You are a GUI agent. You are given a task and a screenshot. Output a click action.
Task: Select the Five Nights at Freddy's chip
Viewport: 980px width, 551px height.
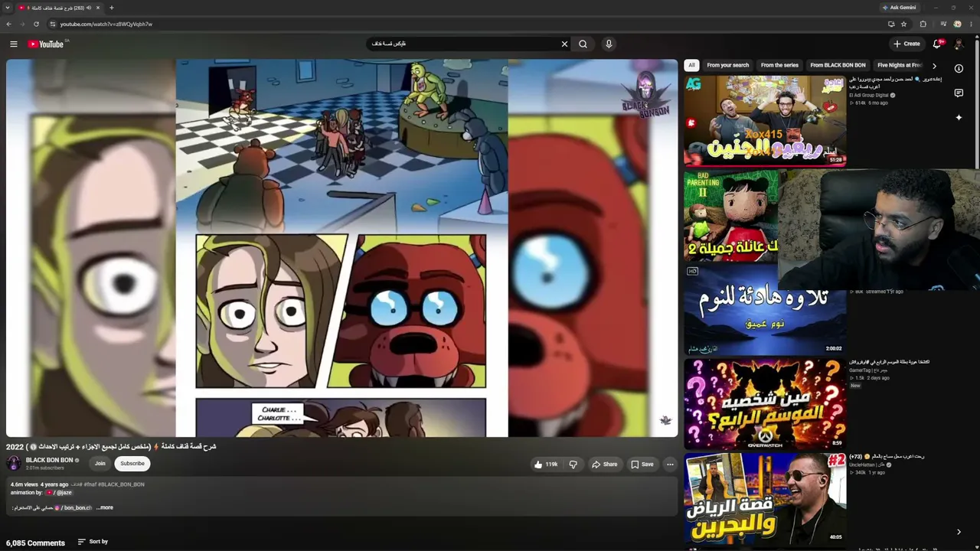[x=900, y=65]
